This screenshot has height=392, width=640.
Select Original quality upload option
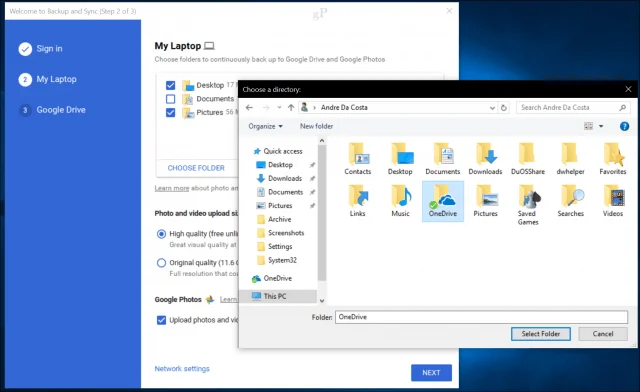(161, 263)
